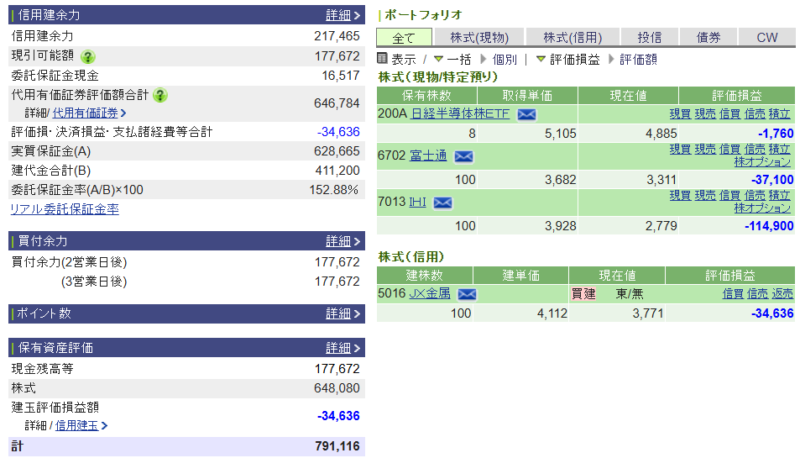Click 信買 for IHI

(x=730, y=195)
